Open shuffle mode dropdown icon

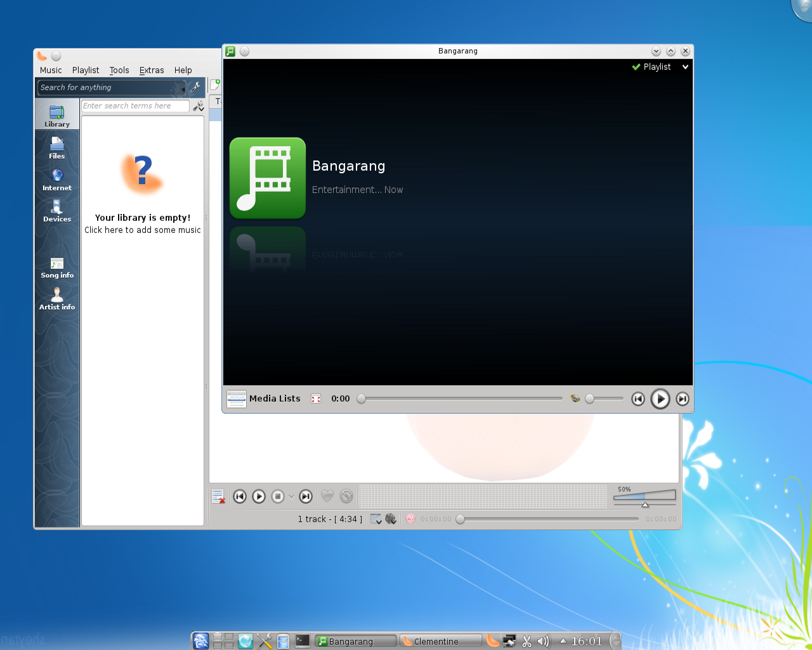[391, 519]
